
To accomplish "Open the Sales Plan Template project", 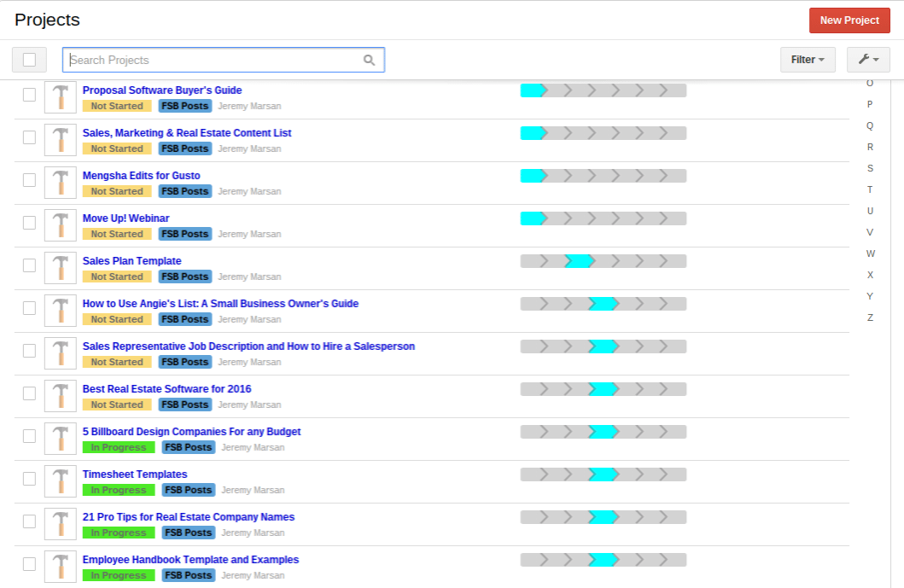I will [131, 260].
